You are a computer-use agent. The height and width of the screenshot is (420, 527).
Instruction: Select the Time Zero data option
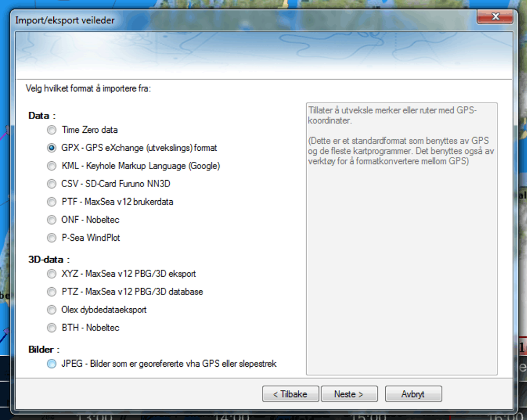pyautogui.click(x=52, y=130)
